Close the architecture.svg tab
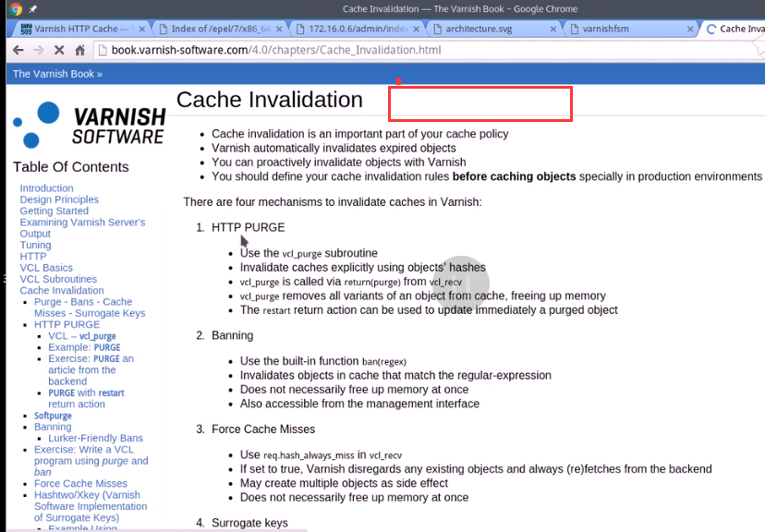The image size is (765, 532). click(x=553, y=30)
